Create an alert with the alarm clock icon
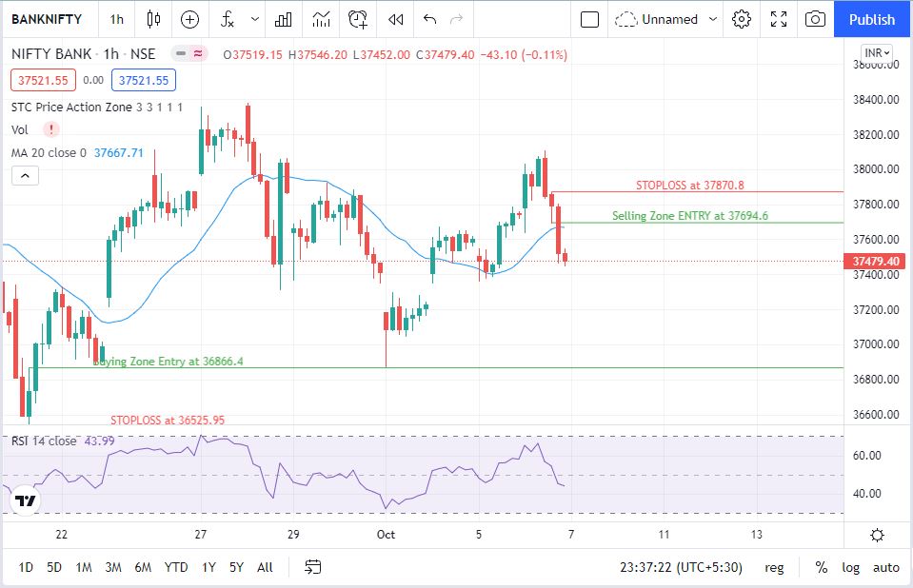This screenshot has width=913, height=588. [x=358, y=19]
